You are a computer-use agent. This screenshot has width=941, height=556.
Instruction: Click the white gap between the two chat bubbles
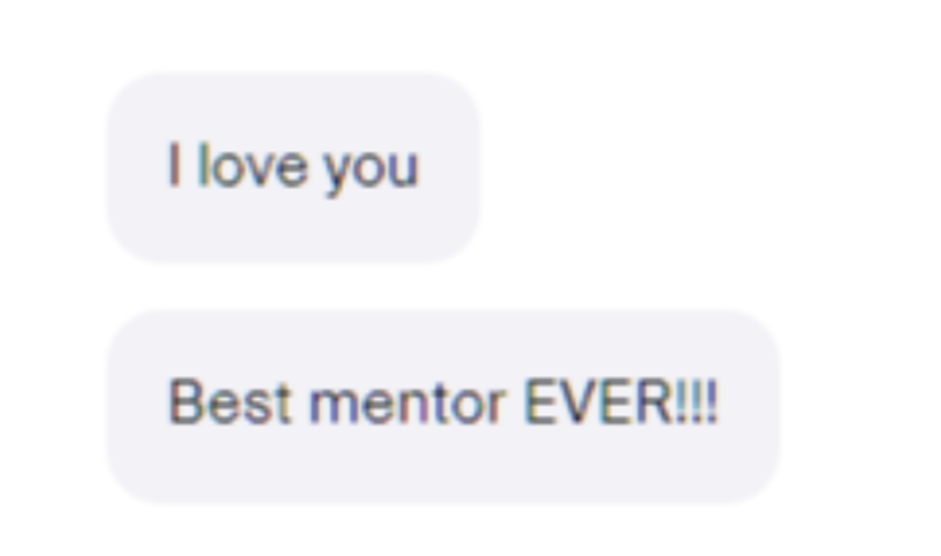point(293,286)
